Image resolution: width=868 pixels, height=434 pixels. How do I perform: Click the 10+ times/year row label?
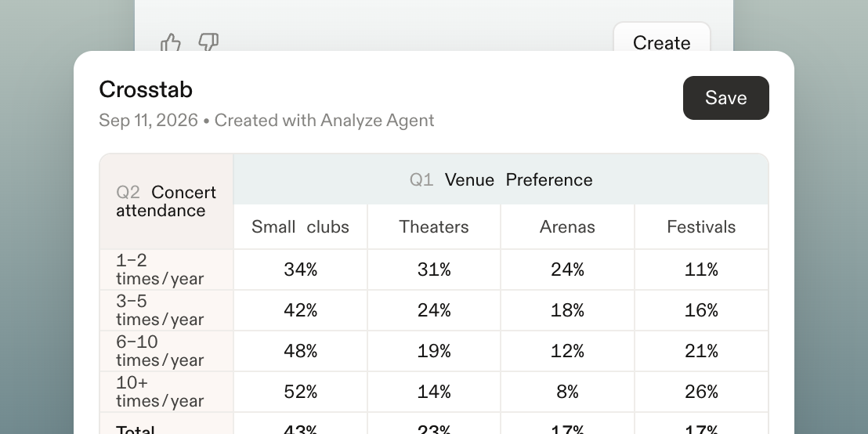pyautogui.click(x=167, y=392)
